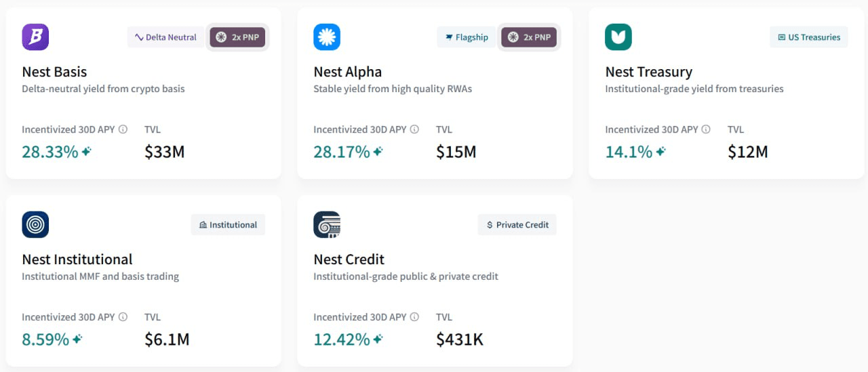Click info icon beside Nest Alpha APY
868x372 pixels.
[414, 129]
